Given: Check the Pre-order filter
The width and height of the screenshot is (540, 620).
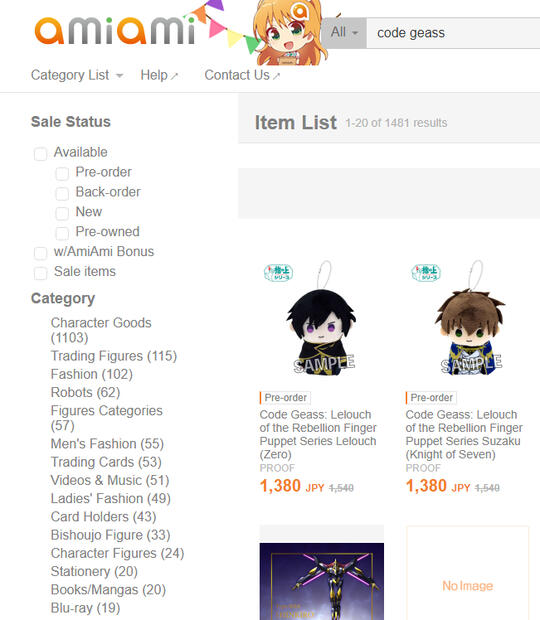Looking at the screenshot, I should (x=62, y=174).
